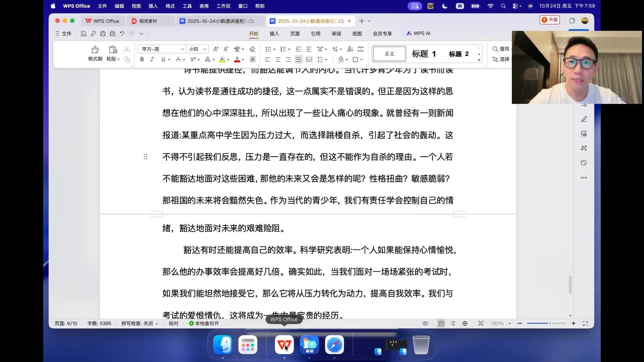Select center text alignment
Viewport: 644px width, 362px height.
[x=278, y=59]
